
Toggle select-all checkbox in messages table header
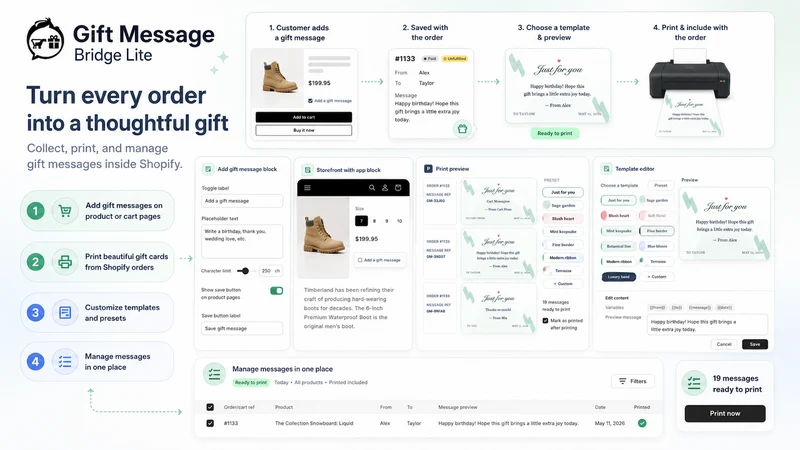pos(210,407)
